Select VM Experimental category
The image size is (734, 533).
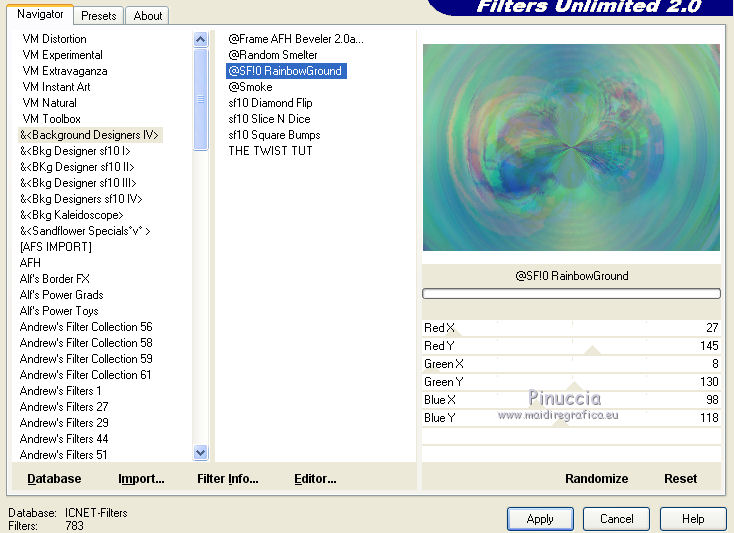pyautogui.click(x=62, y=55)
